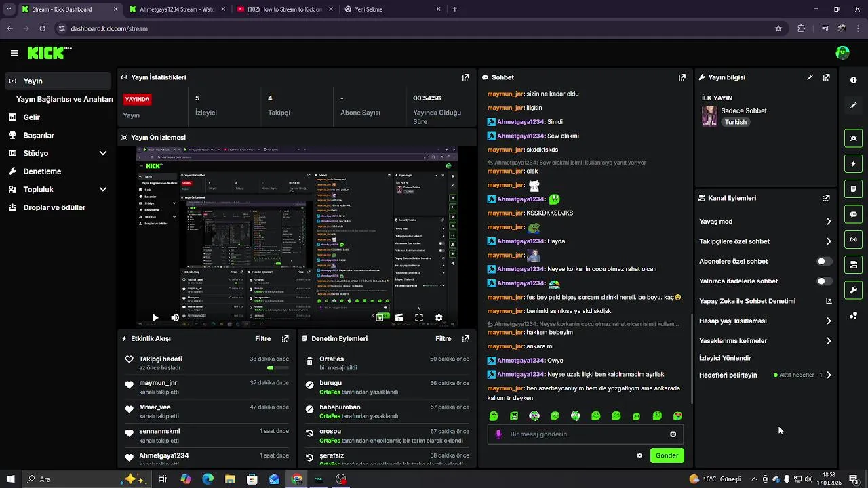Toggle broadcast signal widget in right sidebar
Screen dimensions: 868x488
click(853, 239)
